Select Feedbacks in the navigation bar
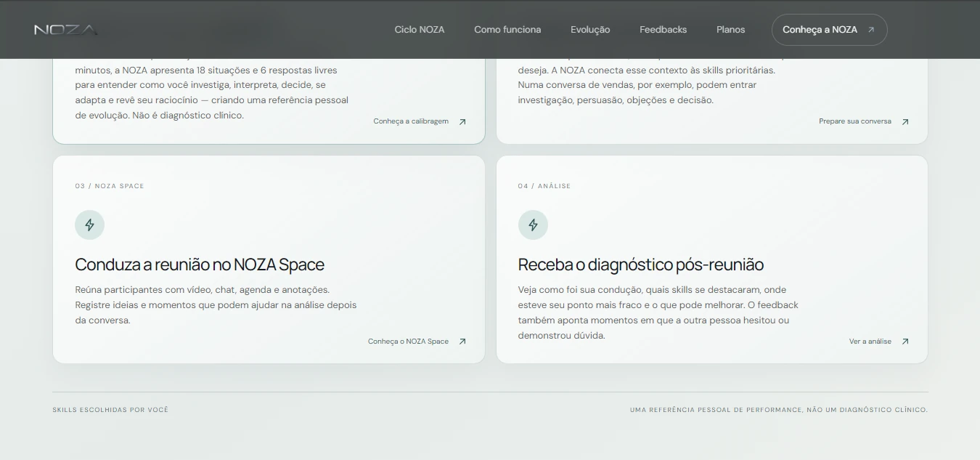 [663, 30]
